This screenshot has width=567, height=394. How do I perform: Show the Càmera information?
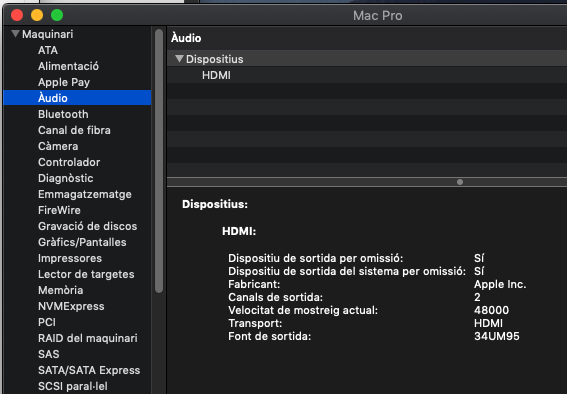[x=58, y=146]
